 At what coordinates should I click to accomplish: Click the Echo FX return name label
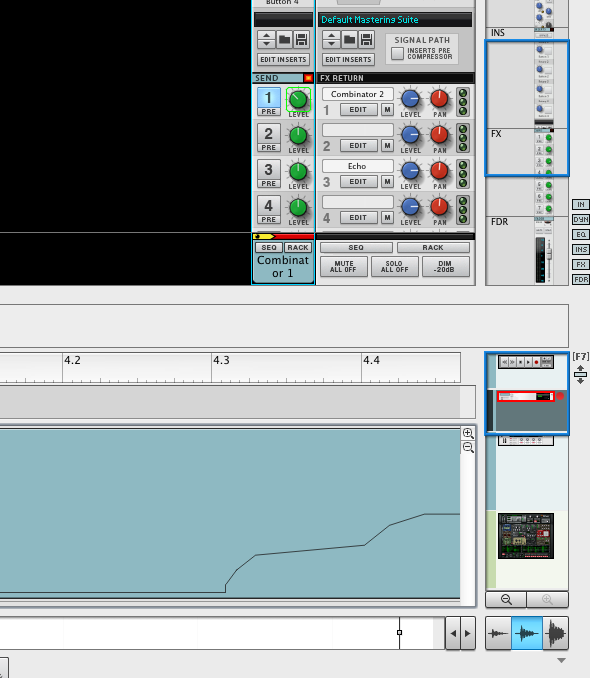pos(358,166)
